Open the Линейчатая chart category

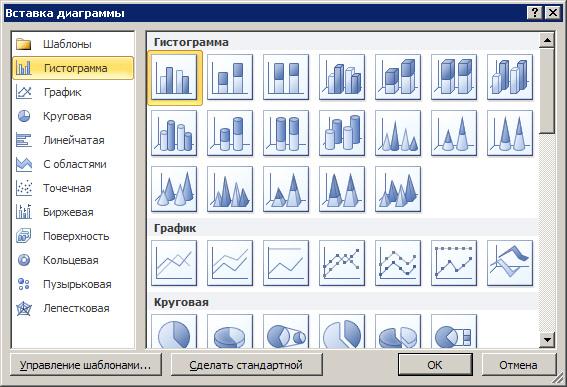pyautogui.click(x=73, y=140)
